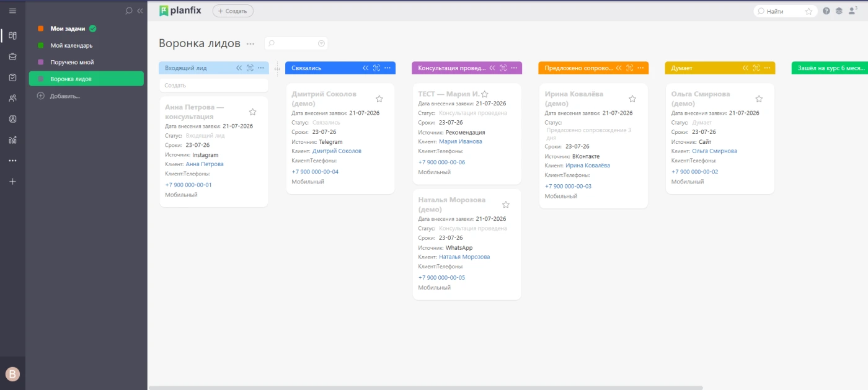Select Воронка лидов in the sidebar
Viewport: 868px width, 390px height.
pyautogui.click(x=86, y=79)
